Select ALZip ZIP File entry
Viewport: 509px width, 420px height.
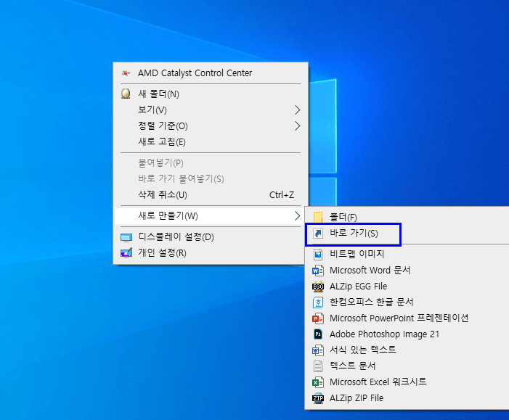coord(407,398)
